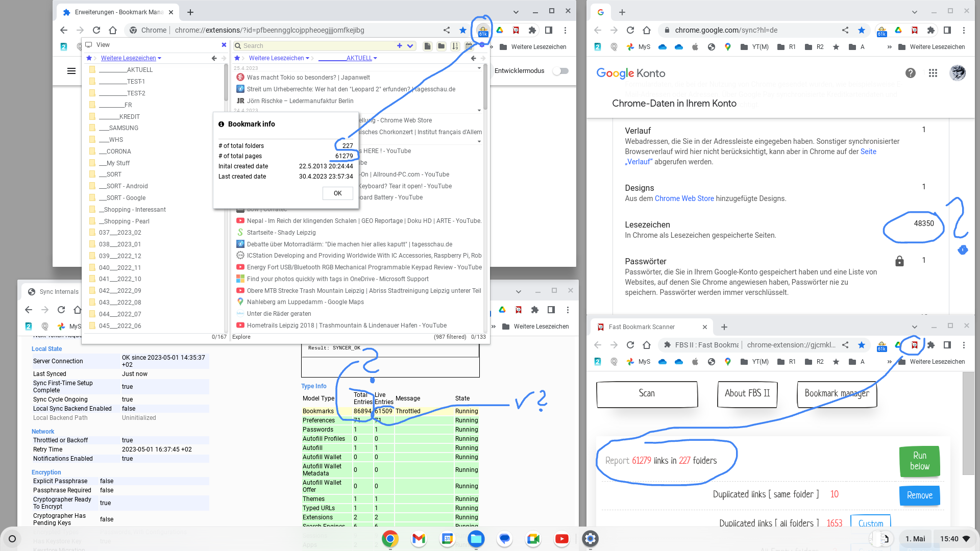980x551 pixels.
Task: Open the launcher circle button on the shelf
Action: (12, 539)
